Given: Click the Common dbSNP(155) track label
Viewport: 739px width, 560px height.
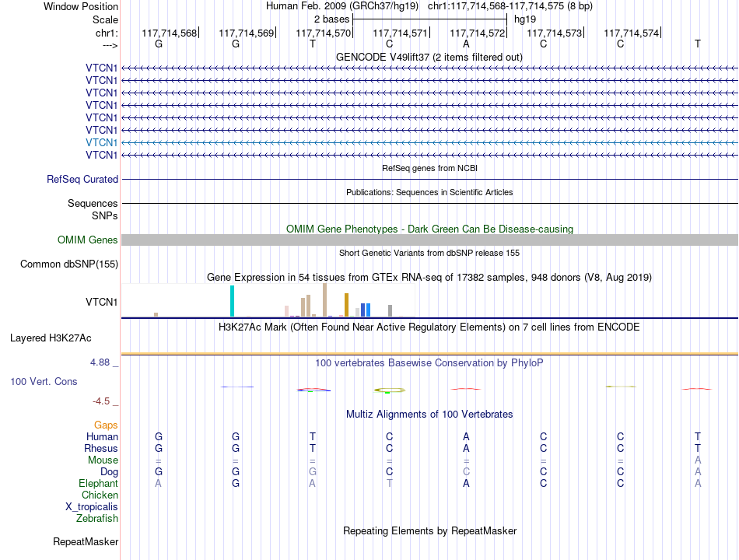Looking at the screenshot, I should (x=68, y=264).
